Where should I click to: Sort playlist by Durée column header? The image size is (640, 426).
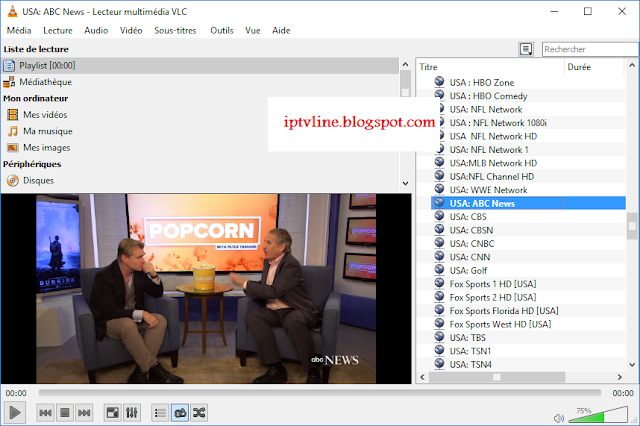[x=594, y=67]
